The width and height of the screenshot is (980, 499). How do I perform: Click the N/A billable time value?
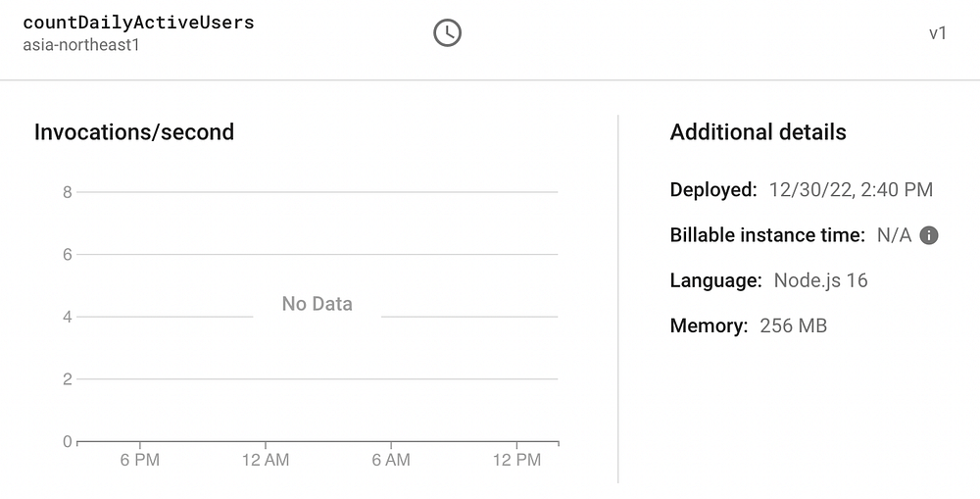tap(894, 235)
